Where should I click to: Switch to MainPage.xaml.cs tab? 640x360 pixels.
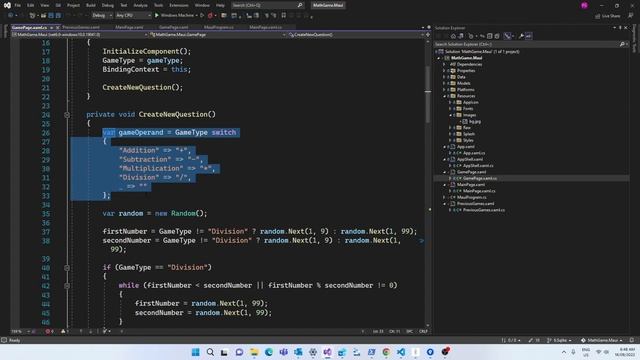(x=265, y=27)
